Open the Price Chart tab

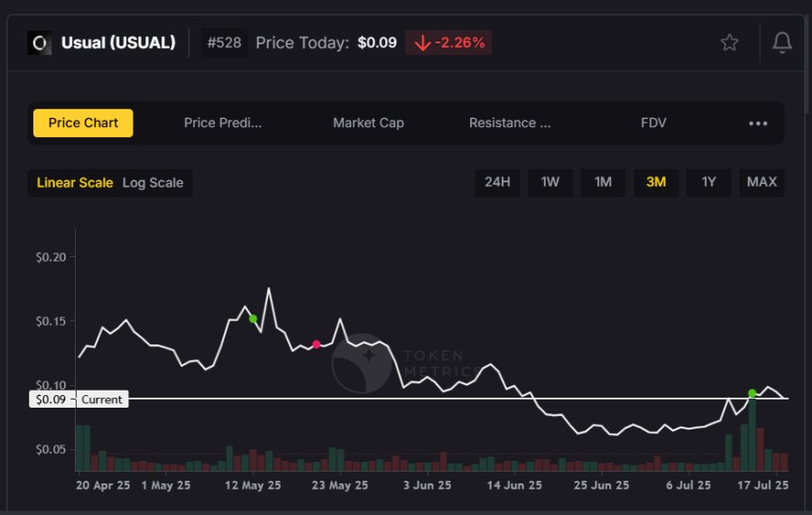pyautogui.click(x=83, y=124)
